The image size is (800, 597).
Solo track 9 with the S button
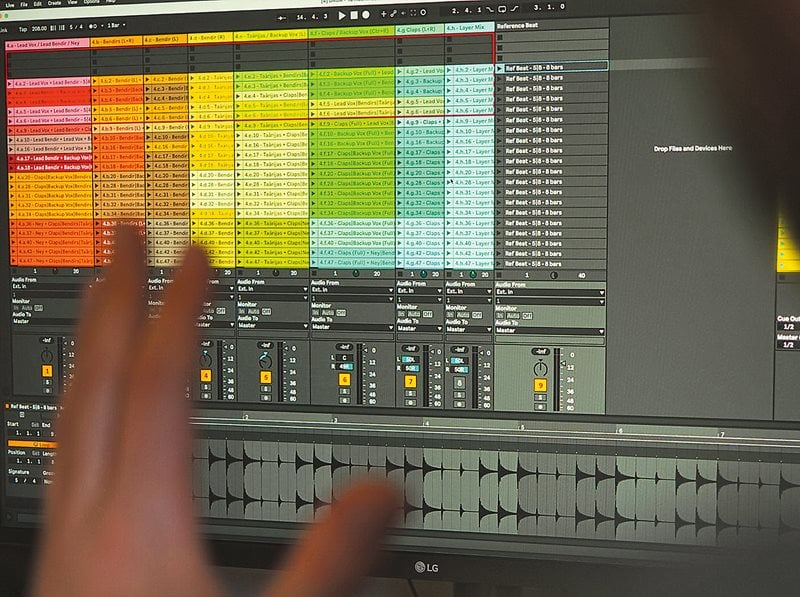(x=540, y=397)
